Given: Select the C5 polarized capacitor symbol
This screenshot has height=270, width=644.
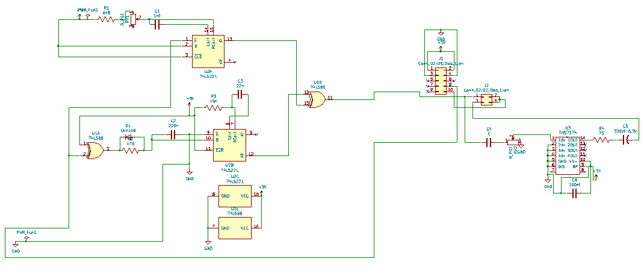Looking at the screenshot, I should [x=626, y=140].
